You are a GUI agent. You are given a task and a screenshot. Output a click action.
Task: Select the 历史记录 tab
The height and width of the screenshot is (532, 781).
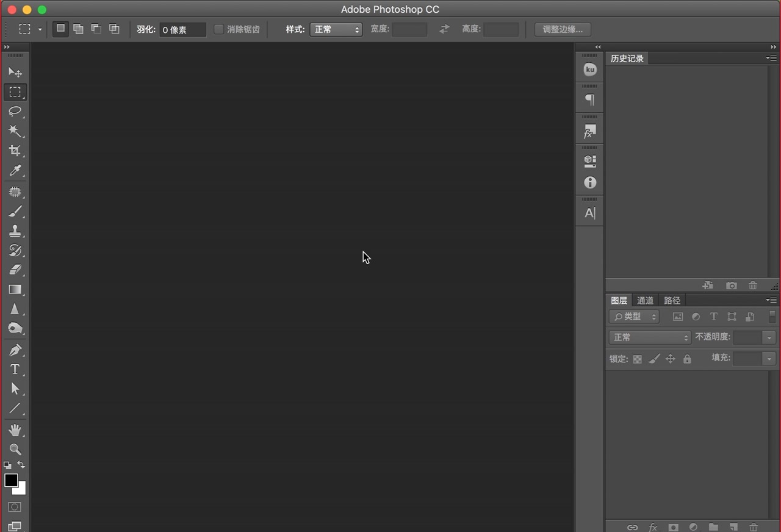pyautogui.click(x=627, y=59)
